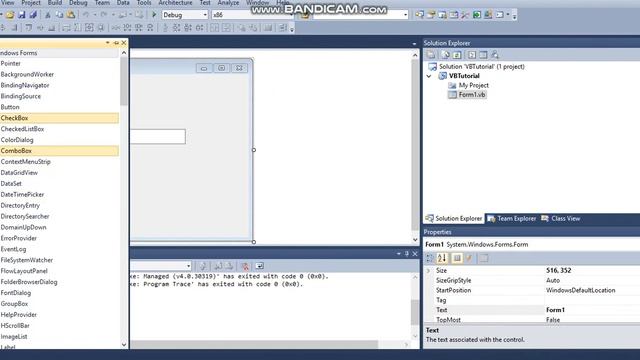Image resolution: width=640 pixels, height=360 pixels.
Task: Click Clear All icon in Output panel
Action: [x=245, y=266]
